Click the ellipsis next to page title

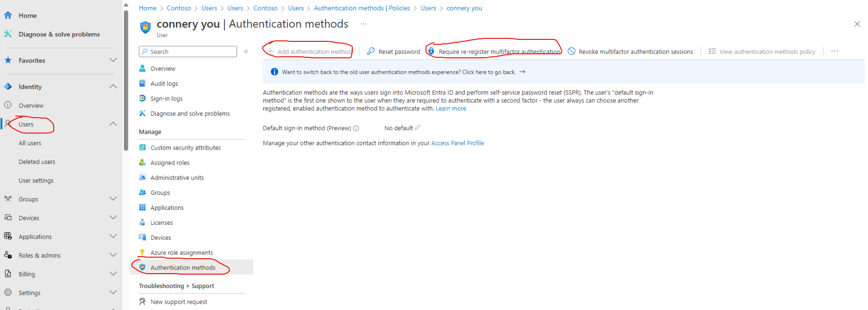point(363,24)
